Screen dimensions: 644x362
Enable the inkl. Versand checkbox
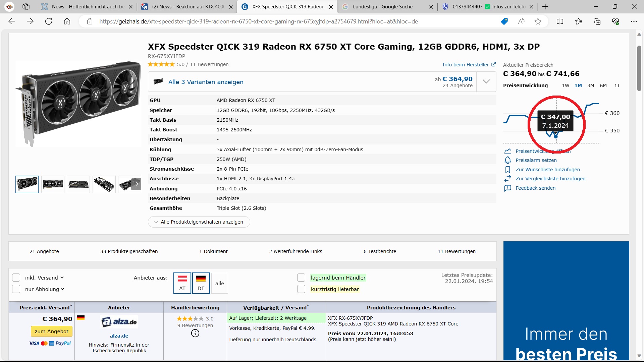coord(16,278)
